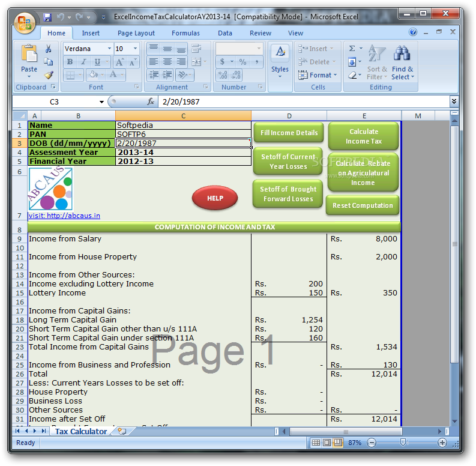Expand the Name Box dropdown

(101, 102)
